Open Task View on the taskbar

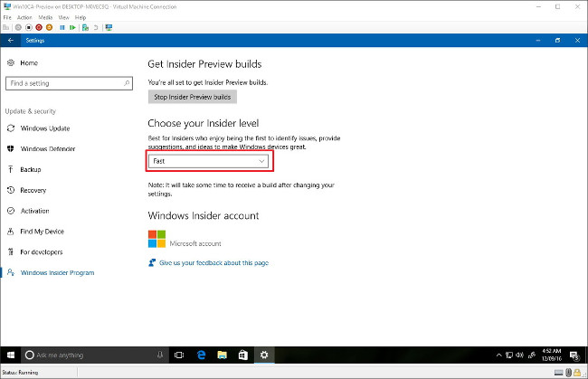pos(179,355)
